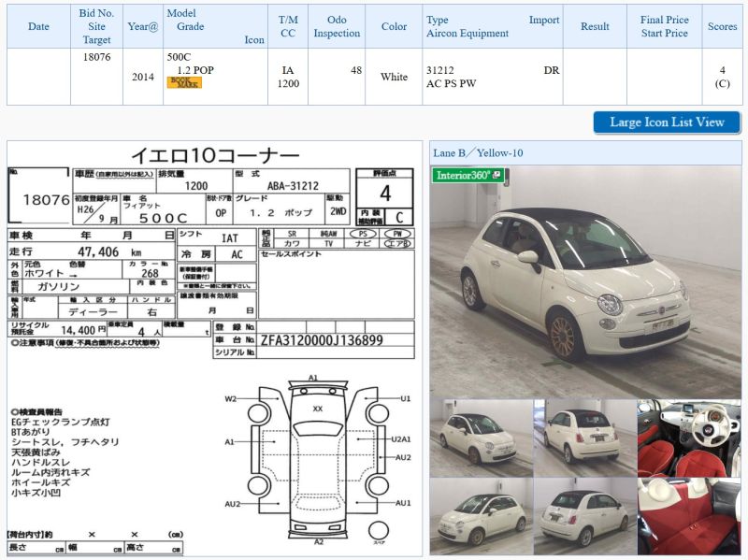
Task: Click the circled PW equipment mark
Action: click(x=397, y=234)
